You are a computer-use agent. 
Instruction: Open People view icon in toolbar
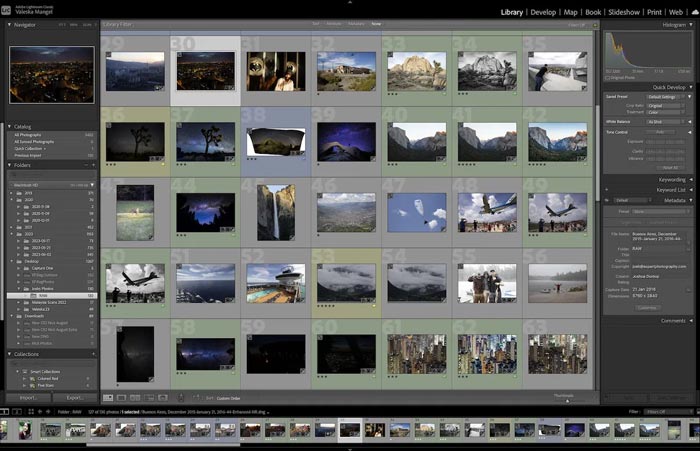point(163,397)
